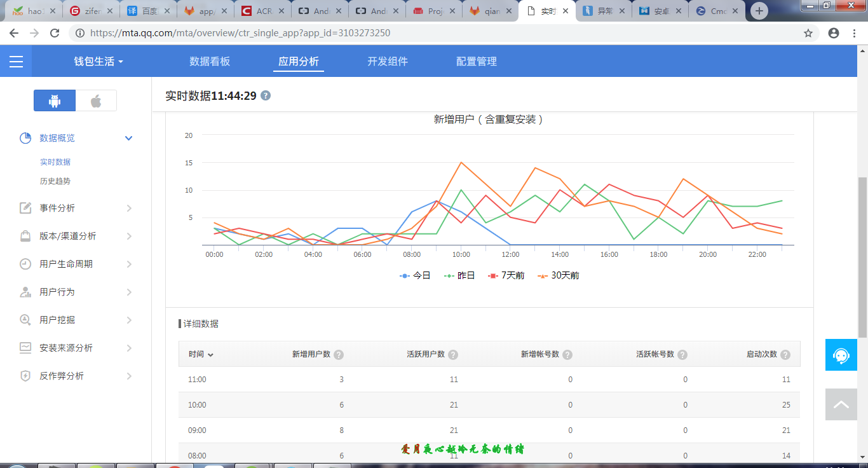
Task: Close the Cmc browser tab
Action: pyautogui.click(x=736, y=11)
